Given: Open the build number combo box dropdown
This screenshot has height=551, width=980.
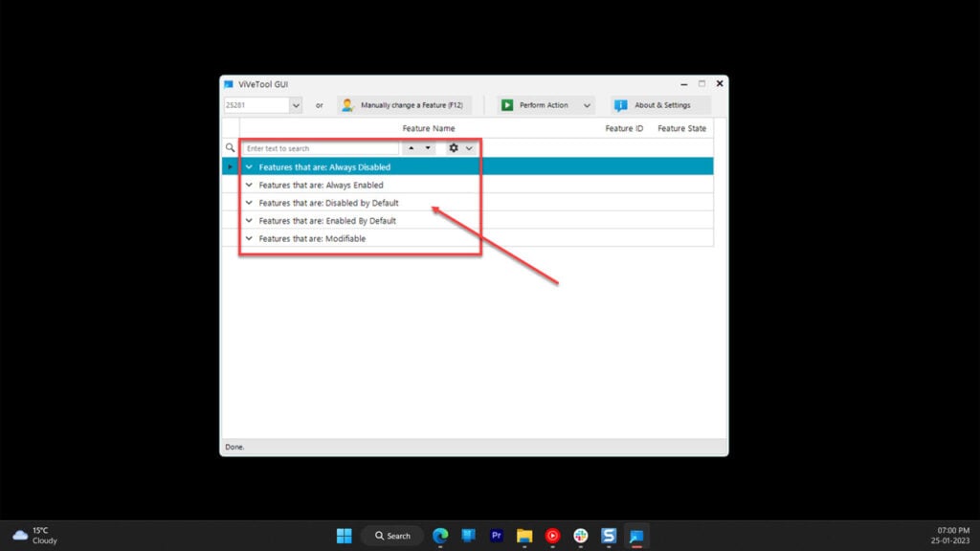Looking at the screenshot, I should tap(296, 105).
